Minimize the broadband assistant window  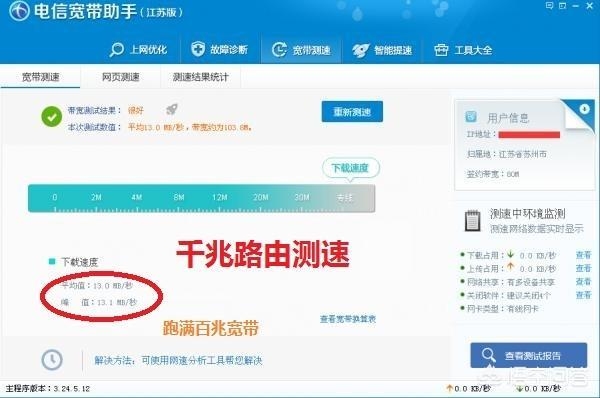(x=576, y=6)
